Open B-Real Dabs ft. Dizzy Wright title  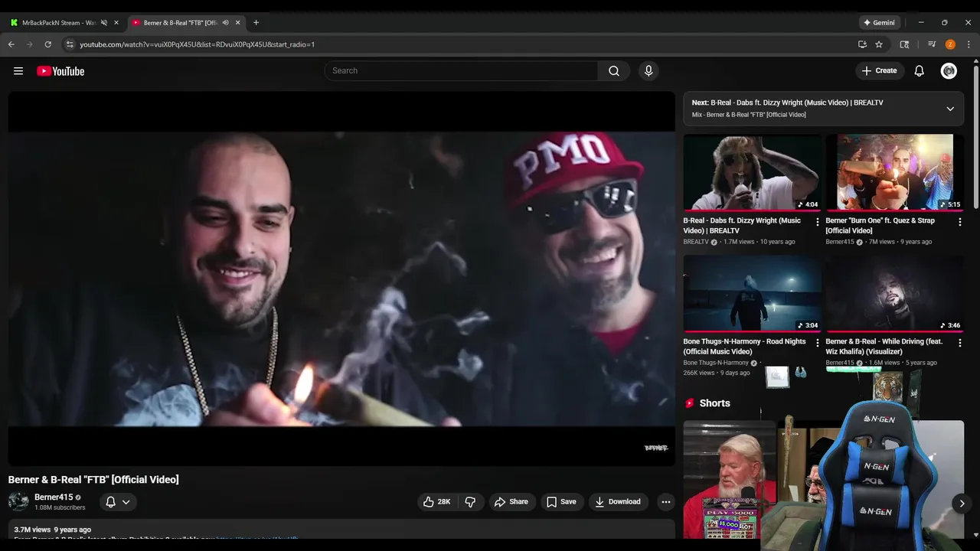pyautogui.click(x=742, y=225)
